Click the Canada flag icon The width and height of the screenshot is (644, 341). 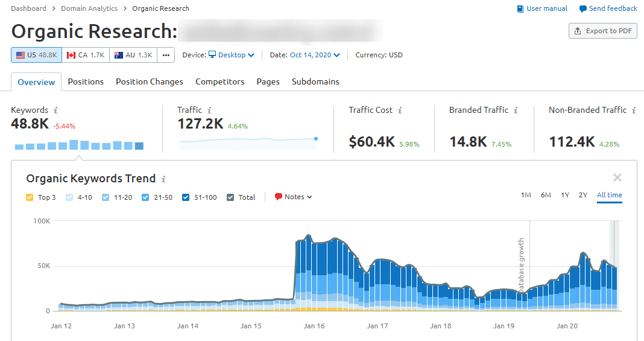click(x=71, y=55)
